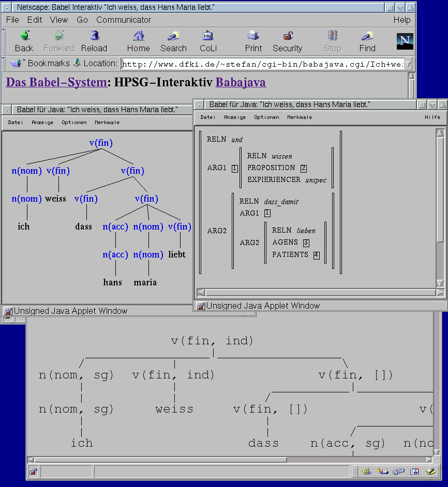The width and height of the screenshot is (448, 487).
Task: Select the liebt leaf in tree
Action: point(177,254)
